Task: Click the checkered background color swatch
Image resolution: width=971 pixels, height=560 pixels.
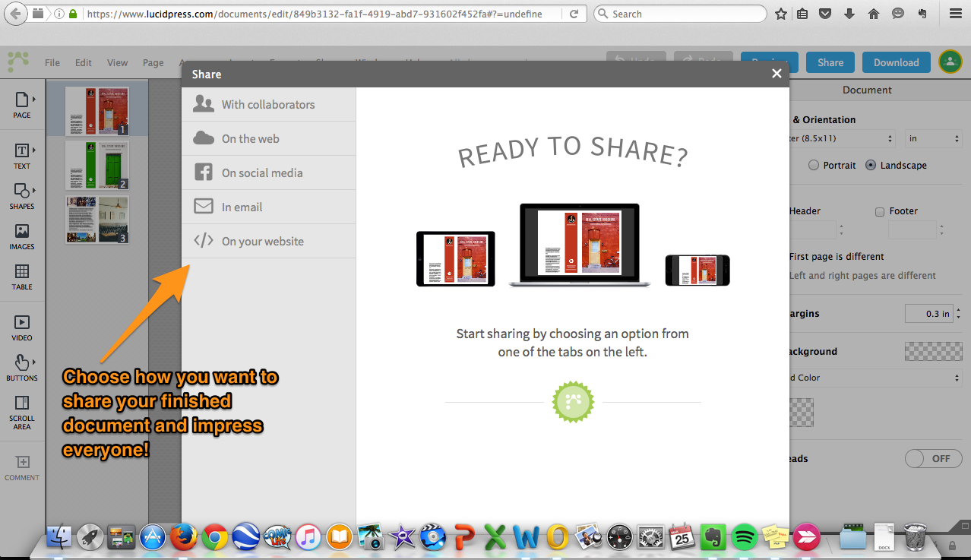Action: 932,352
